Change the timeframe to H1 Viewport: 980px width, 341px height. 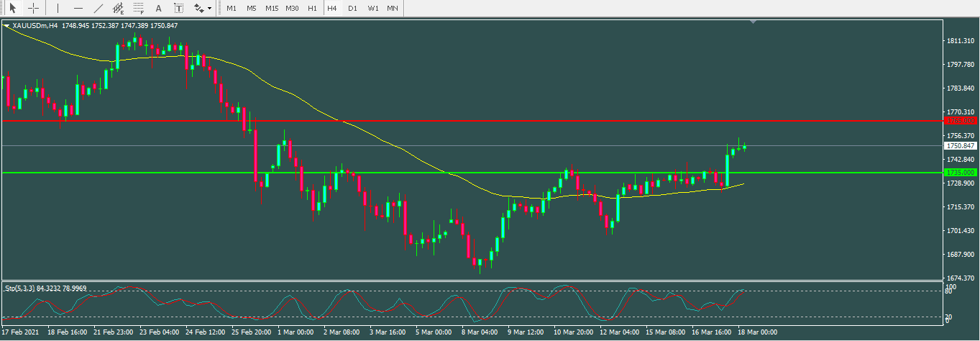[x=312, y=9]
